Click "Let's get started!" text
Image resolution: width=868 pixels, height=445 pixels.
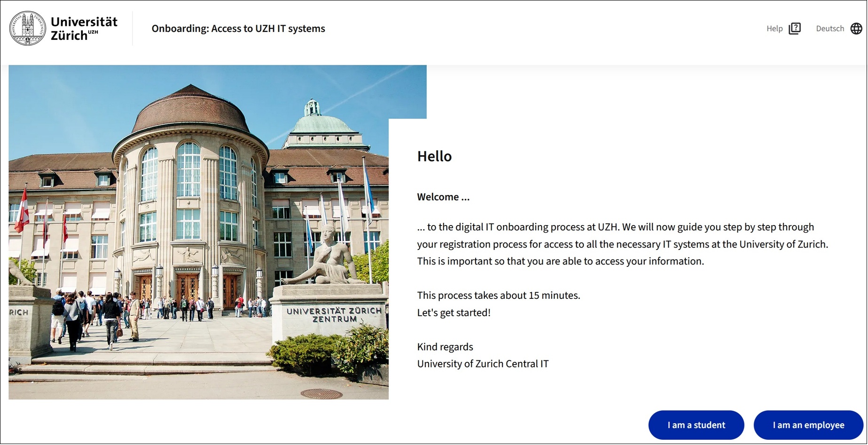point(453,312)
